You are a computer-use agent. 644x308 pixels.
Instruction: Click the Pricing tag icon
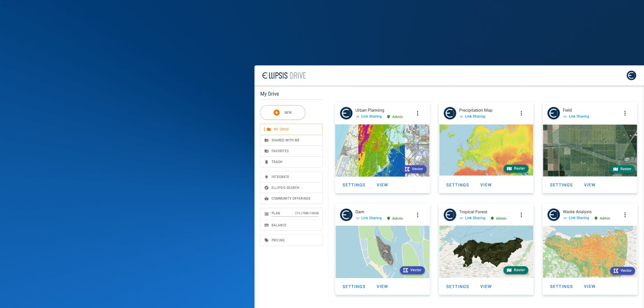tap(266, 240)
